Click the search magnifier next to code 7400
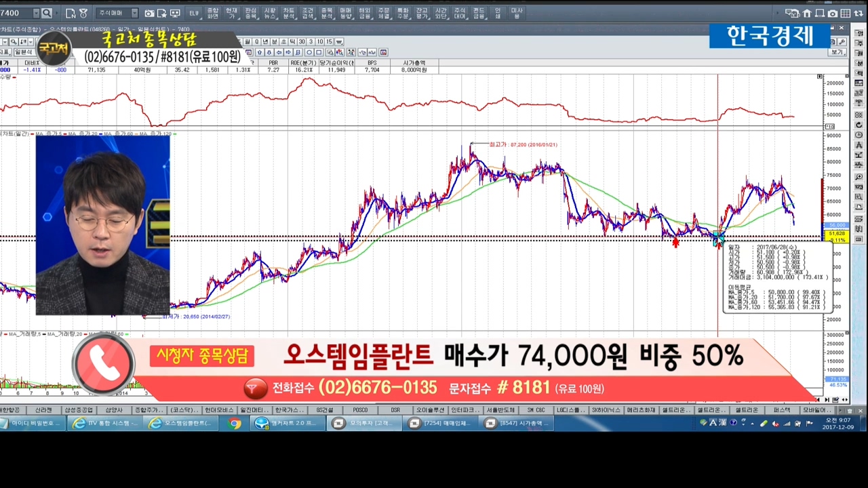 pyautogui.click(x=46, y=13)
